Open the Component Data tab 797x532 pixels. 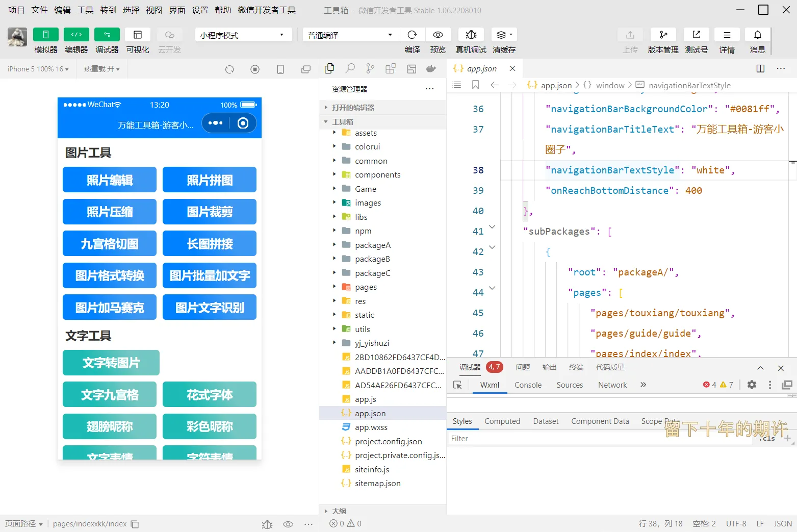600,421
